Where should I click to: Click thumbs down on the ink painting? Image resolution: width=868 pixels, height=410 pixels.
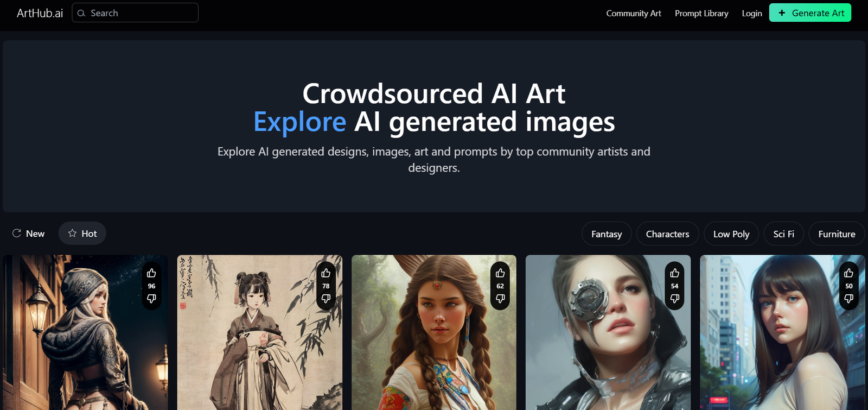pos(326,299)
